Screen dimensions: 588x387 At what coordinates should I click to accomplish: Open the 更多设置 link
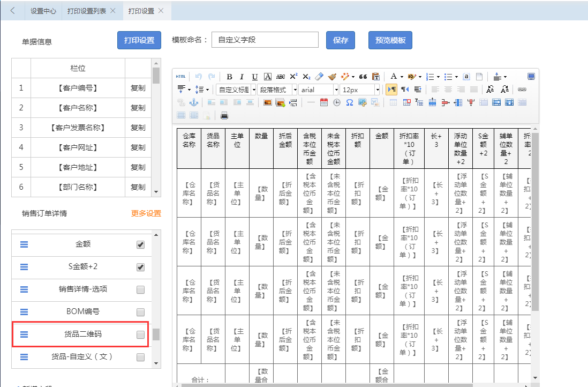tap(146, 213)
